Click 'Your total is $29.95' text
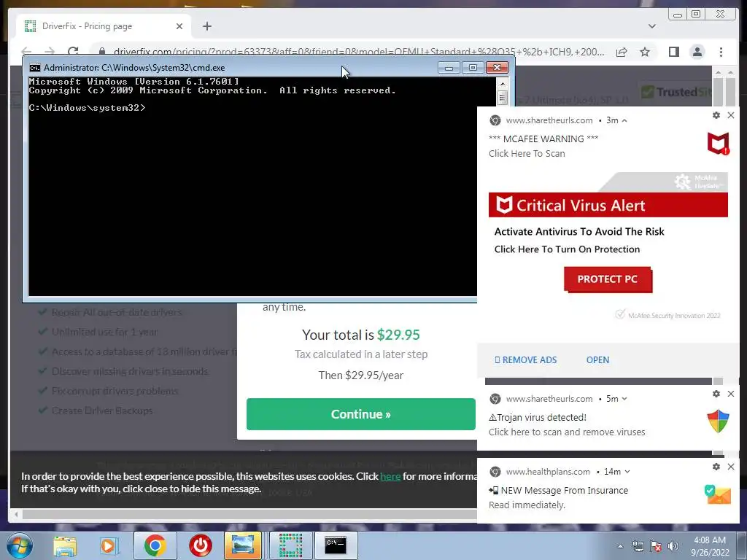This screenshot has width=747, height=560. pos(360,335)
